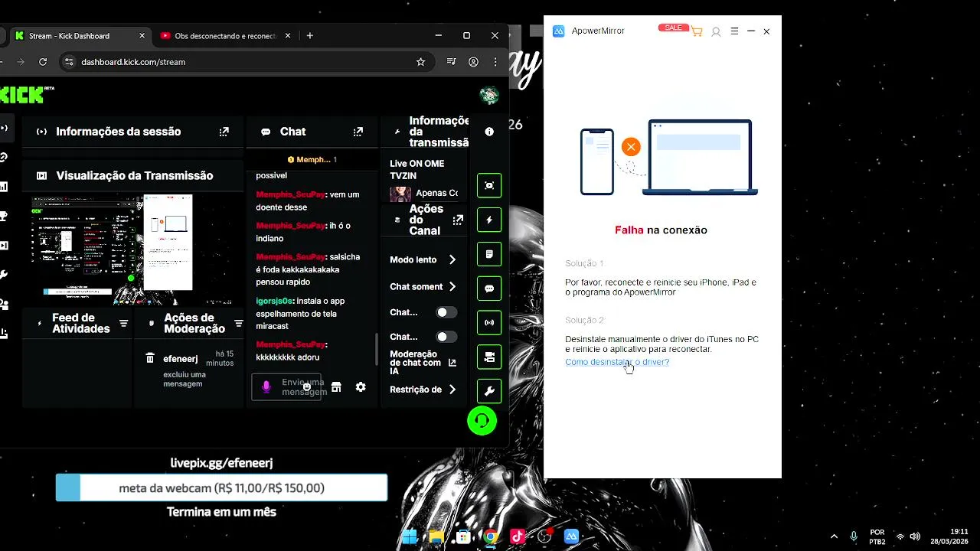
Task: Click efeneerj in Ações de Moderação
Action: point(181,359)
